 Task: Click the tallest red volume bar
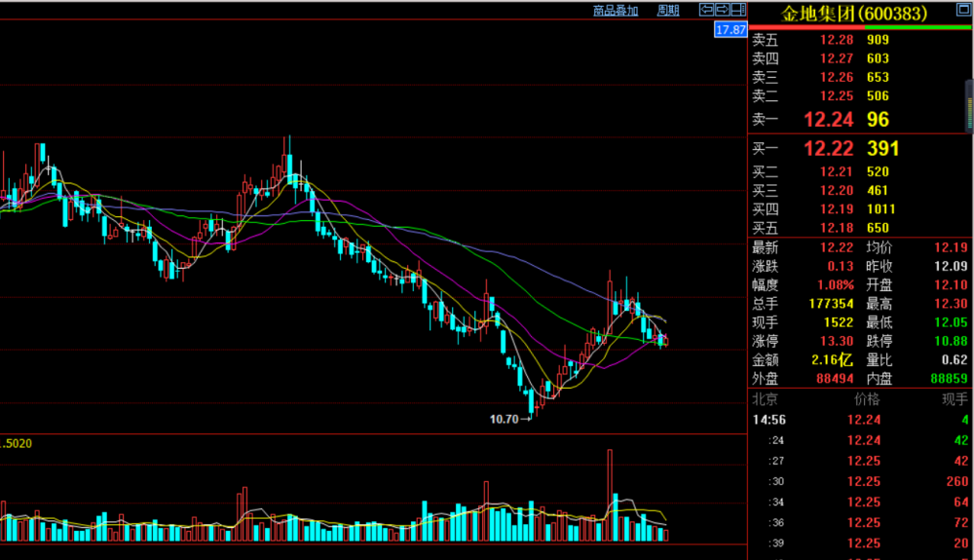(610, 496)
